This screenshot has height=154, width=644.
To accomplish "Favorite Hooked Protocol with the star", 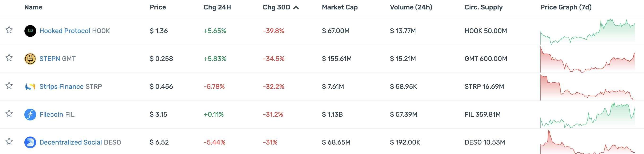I will point(9,30).
